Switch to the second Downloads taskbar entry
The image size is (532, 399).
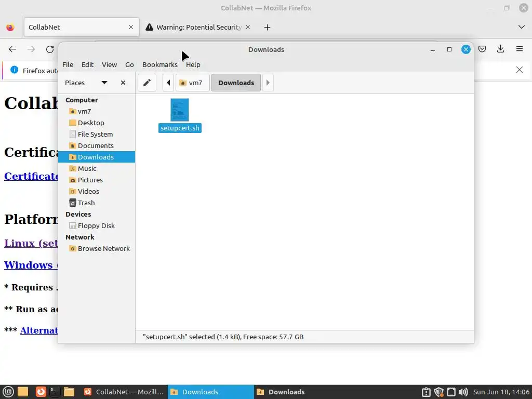[297, 392]
